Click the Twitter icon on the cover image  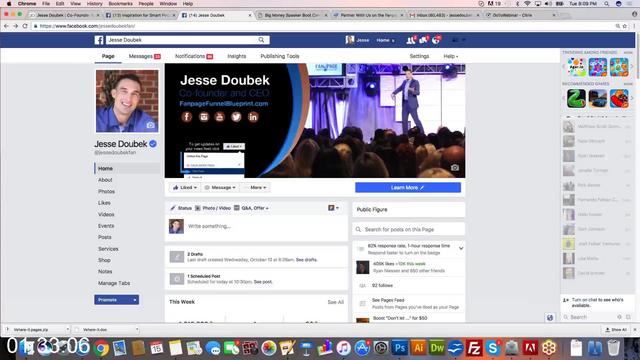(x=236, y=117)
